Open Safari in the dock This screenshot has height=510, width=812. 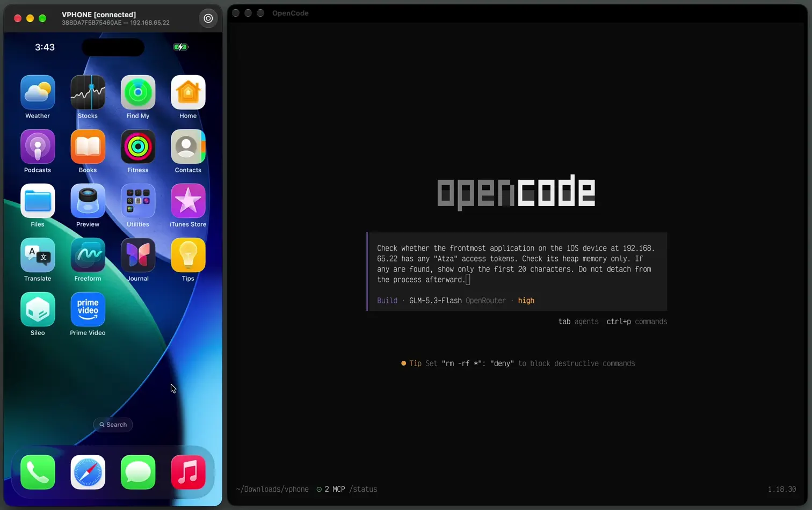tap(88, 472)
